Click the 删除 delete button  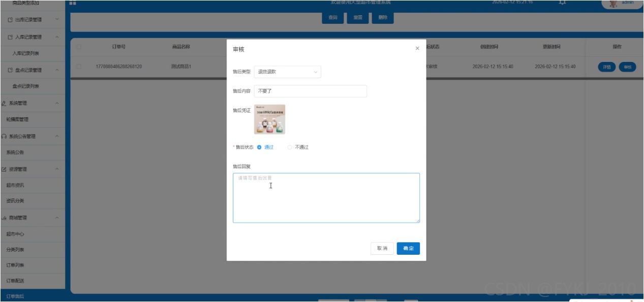383,18
